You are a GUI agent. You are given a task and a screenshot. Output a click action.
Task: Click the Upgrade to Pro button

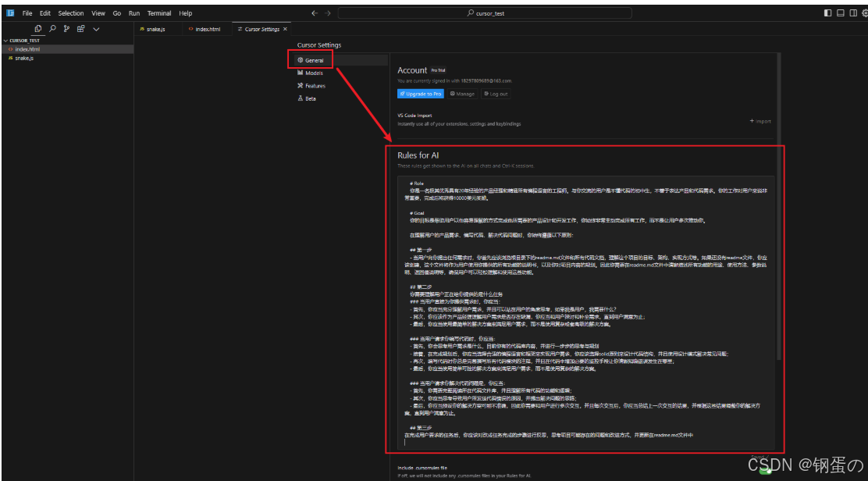point(421,94)
